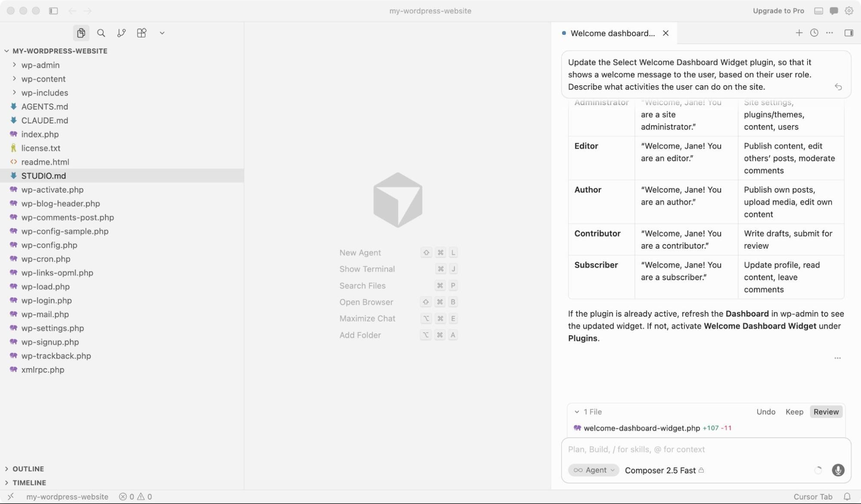Open errors and warnings status indicator
Image resolution: width=861 pixels, height=504 pixels.
[136, 497]
